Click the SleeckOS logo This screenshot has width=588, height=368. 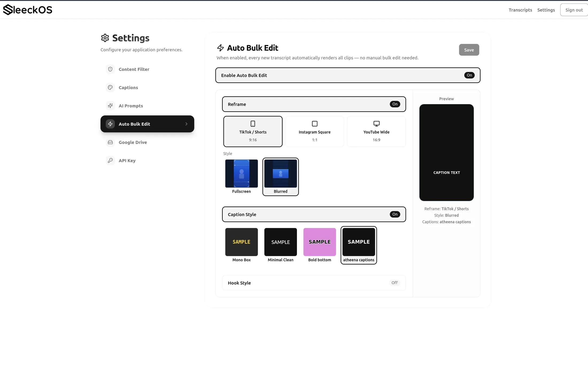click(28, 10)
